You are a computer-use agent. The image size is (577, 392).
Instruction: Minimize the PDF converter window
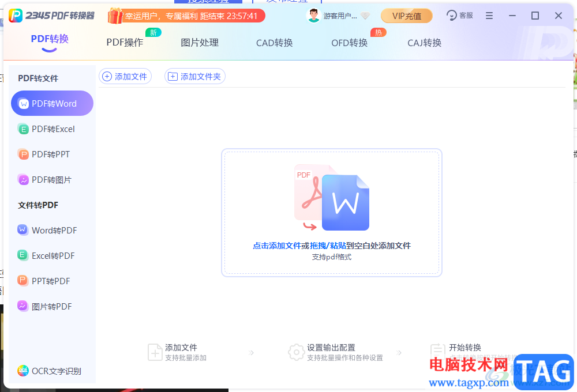[512, 16]
